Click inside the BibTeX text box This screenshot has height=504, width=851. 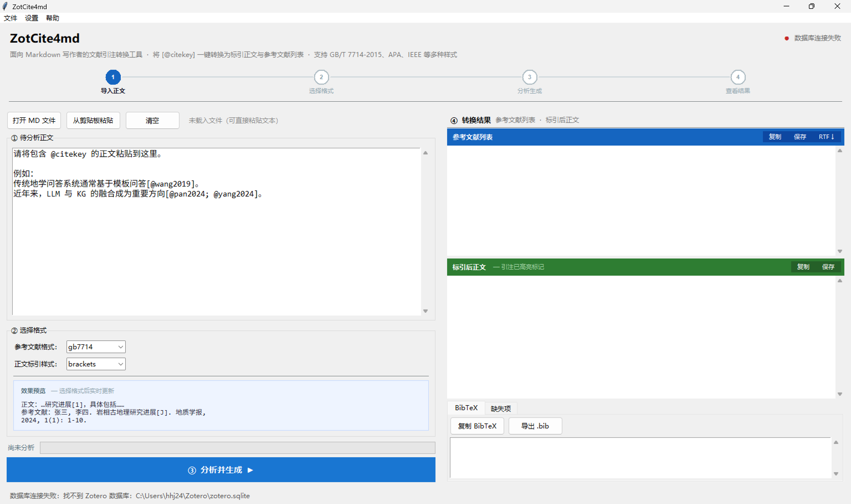click(x=640, y=458)
